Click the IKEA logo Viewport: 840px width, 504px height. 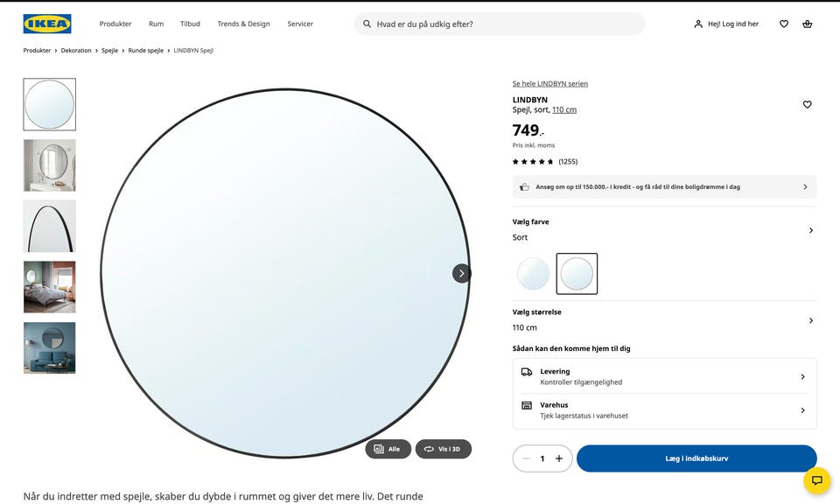point(47,24)
